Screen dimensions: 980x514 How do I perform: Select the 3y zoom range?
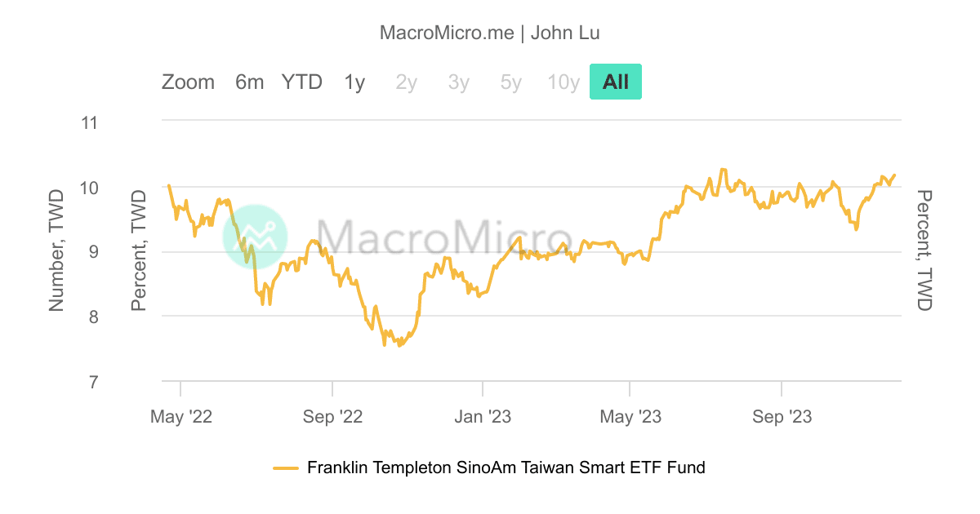pyautogui.click(x=458, y=82)
